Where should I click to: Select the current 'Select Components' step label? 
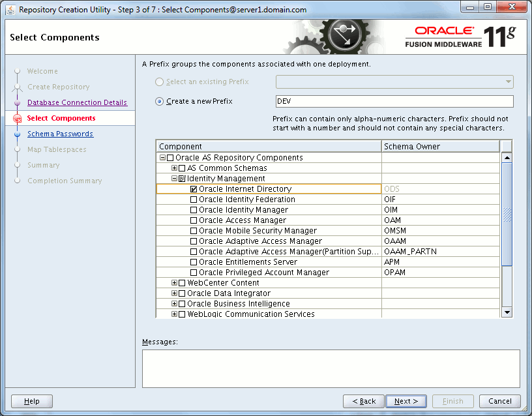pyautogui.click(x=61, y=119)
